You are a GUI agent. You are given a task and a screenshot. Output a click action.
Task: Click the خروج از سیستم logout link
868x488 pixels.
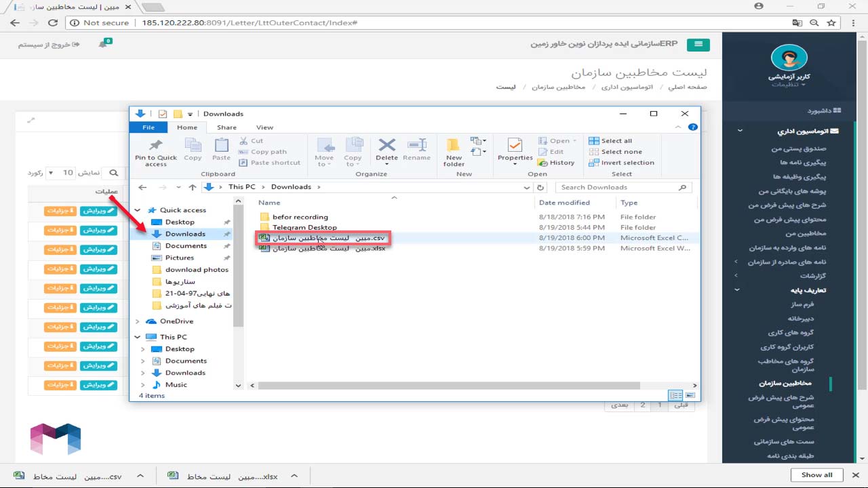(x=48, y=45)
